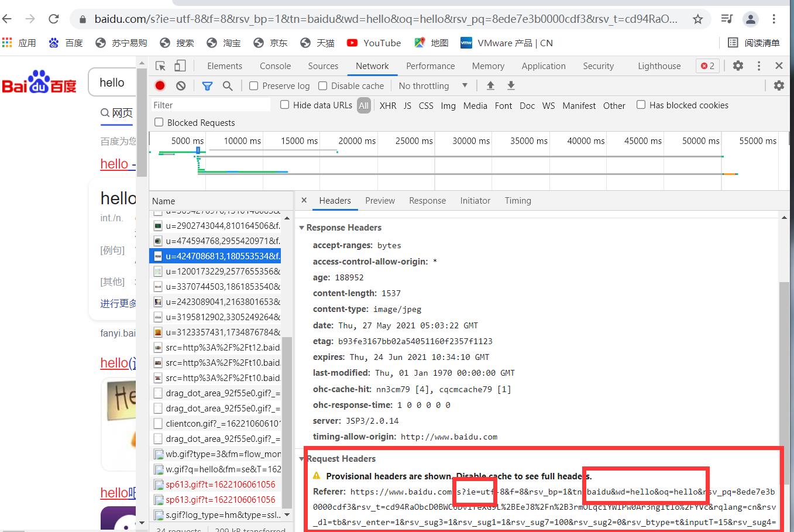Screen dimensions: 794x532
Task: Open the YouTube bookmark
Action: pyautogui.click(x=373, y=43)
